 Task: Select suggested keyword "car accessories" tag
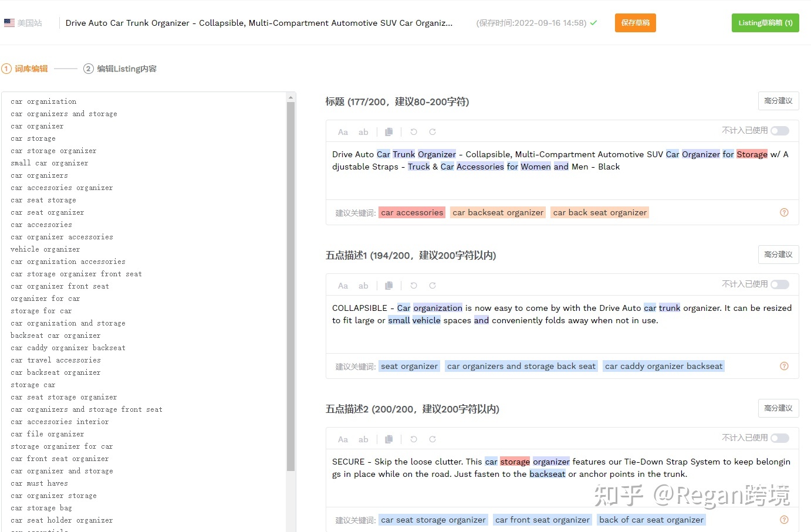click(x=412, y=212)
